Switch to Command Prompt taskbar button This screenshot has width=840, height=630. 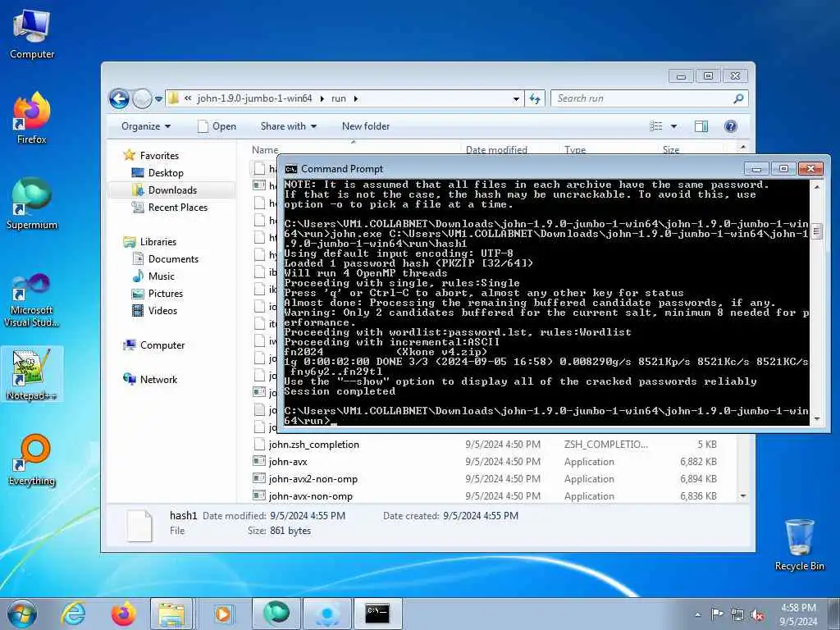[x=377, y=614]
